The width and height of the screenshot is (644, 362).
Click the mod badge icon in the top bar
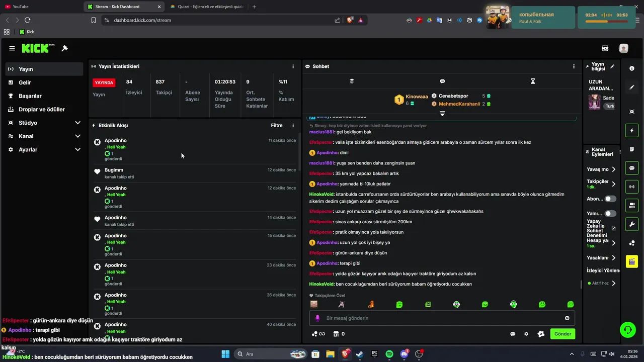(x=605, y=48)
